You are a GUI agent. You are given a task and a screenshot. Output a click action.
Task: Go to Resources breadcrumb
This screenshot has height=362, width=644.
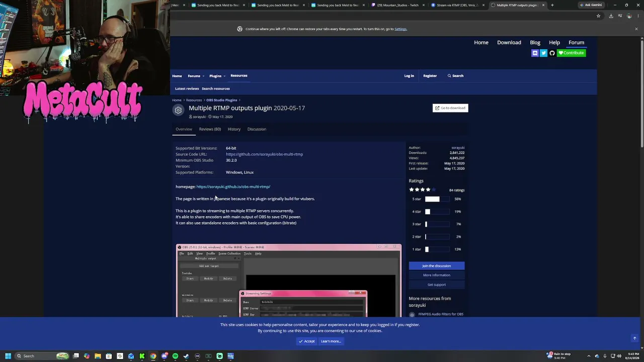(x=194, y=100)
